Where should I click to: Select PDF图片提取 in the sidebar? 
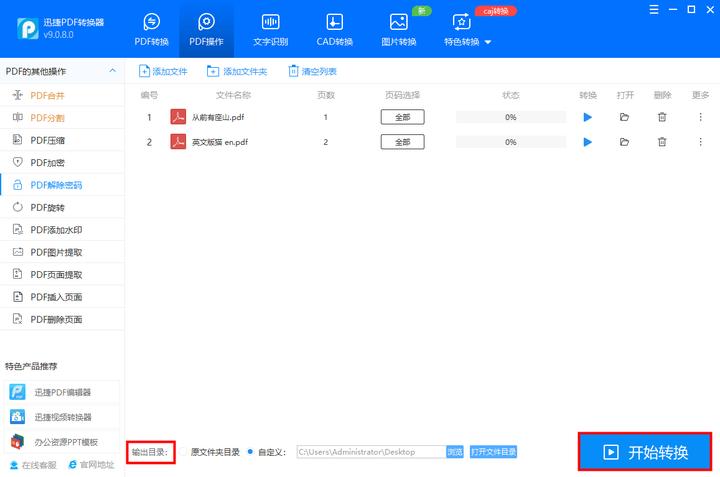point(62,252)
